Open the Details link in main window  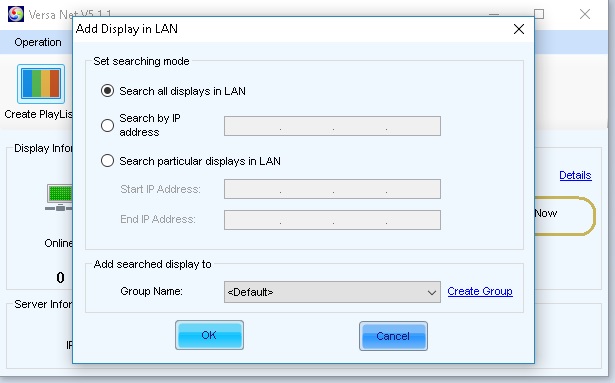tap(575, 175)
